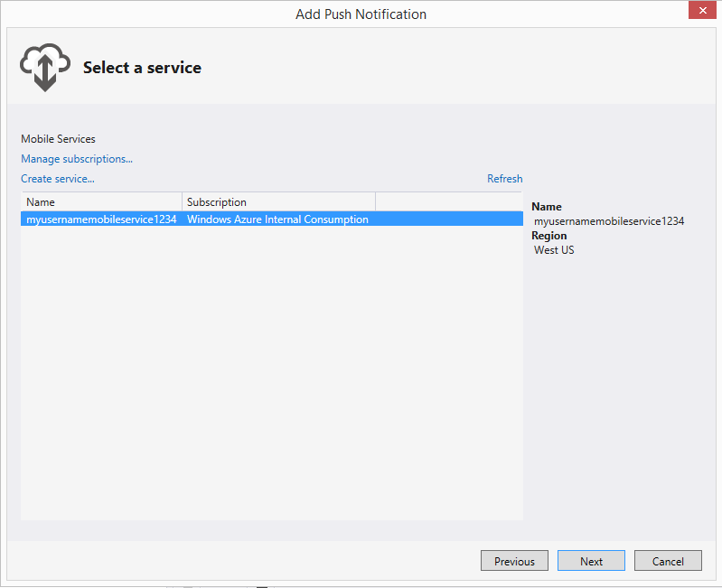Click the Select a service heading

point(142,68)
